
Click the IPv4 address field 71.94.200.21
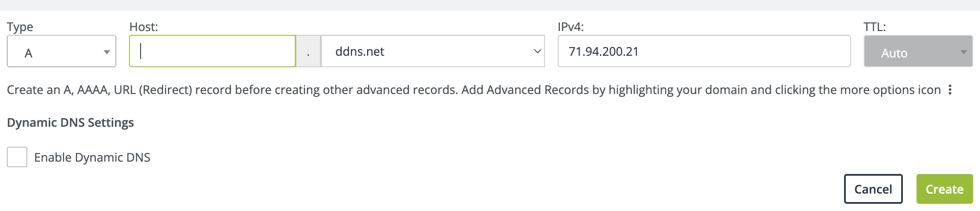click(x=704, y=51)
